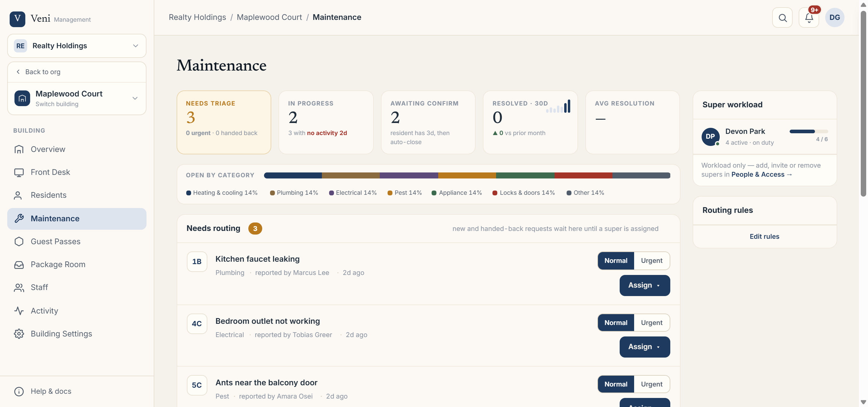Click the 1B unit badge

[197, 261]
